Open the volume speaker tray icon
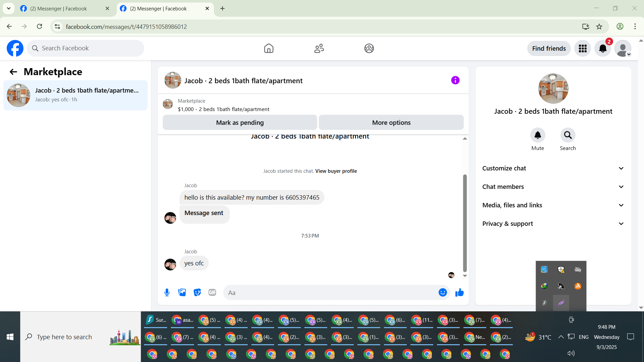Viewport: 644px width, 362px height. click(x=571, y=353)
